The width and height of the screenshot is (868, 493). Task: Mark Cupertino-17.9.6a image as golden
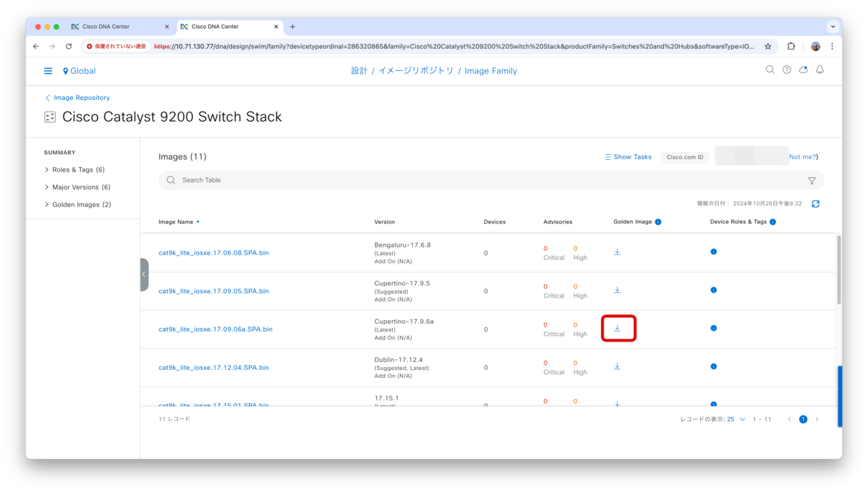pos(617,329)
